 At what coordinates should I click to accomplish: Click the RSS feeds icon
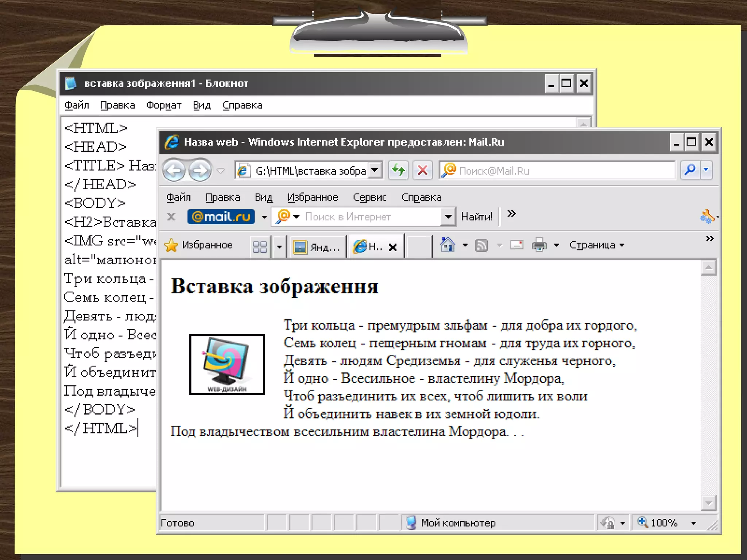click(x=481, y=245)
